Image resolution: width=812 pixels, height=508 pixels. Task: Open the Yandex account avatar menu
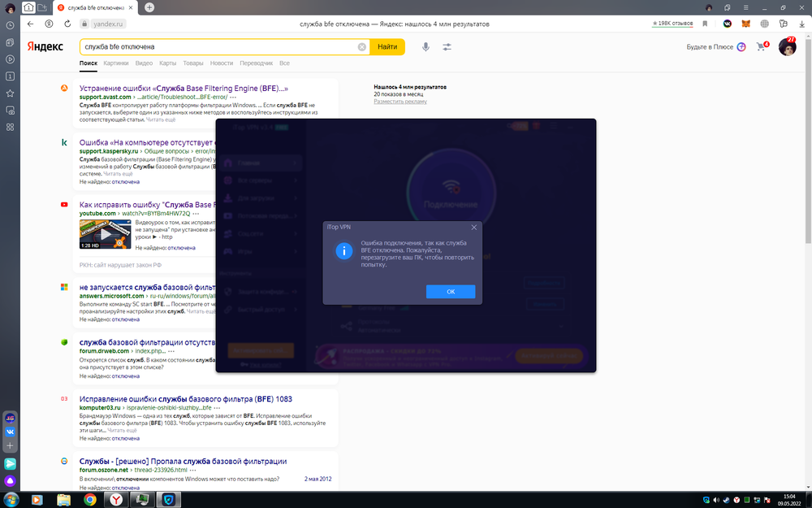pos(787,47)
